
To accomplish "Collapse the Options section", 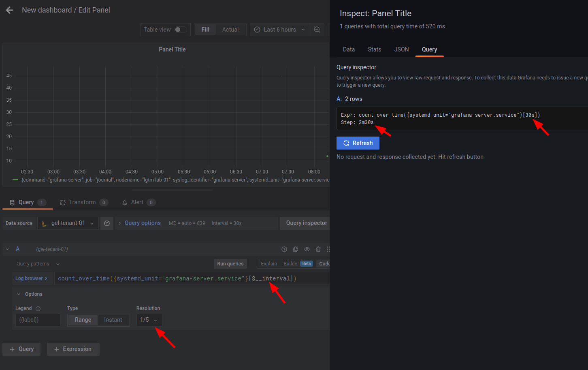I will click(x=30, y=294).
